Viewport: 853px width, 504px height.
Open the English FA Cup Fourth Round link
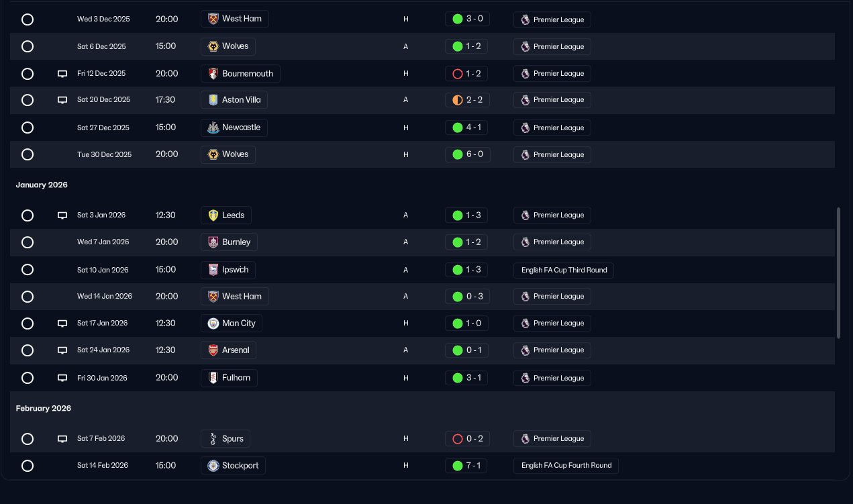566,466
